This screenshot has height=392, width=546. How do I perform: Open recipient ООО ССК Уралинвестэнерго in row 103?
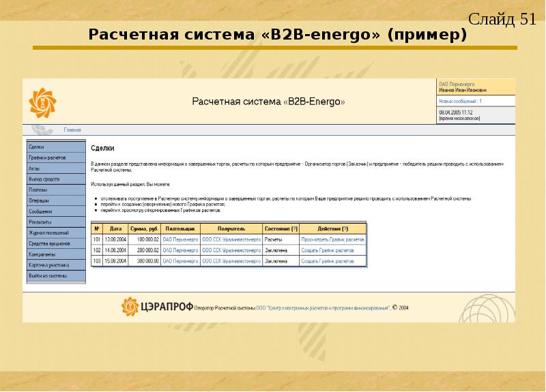coord(231,261)
